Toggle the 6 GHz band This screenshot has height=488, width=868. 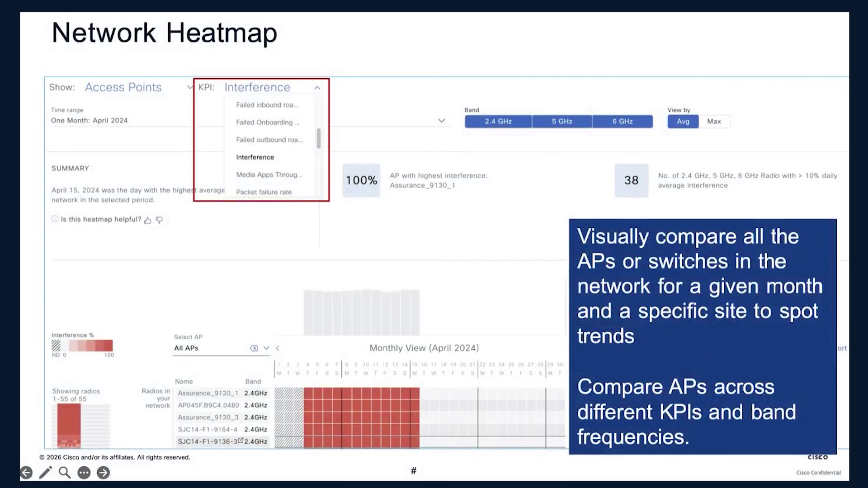pyautogui.click(x=623, y=121)
